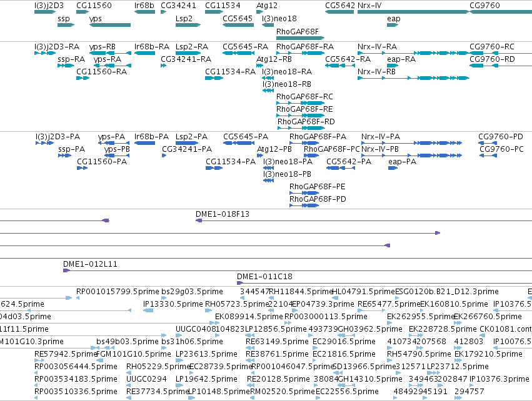
Task: Click transcript RhoGAP68F-RC
Action: click(304, 97)
